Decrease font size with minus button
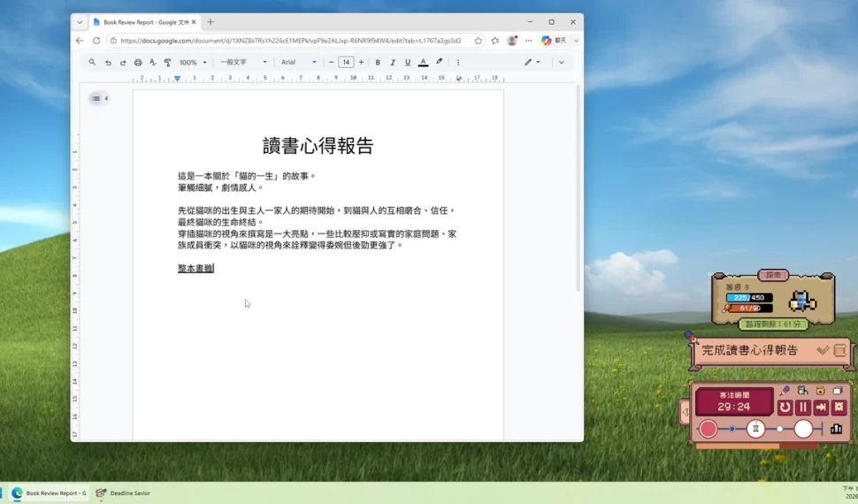Screen dimensions: 858x504 click(x=331, y=63)
